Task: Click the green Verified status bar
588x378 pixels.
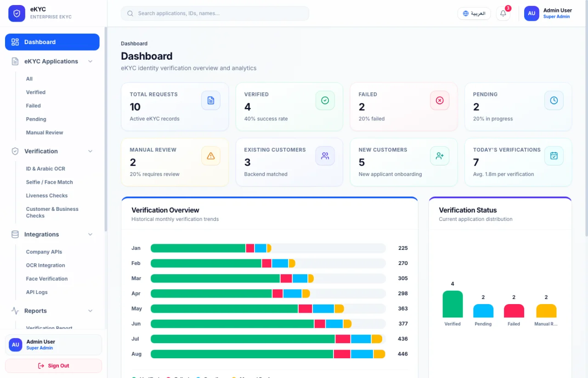Action: (x=452, y=304)
